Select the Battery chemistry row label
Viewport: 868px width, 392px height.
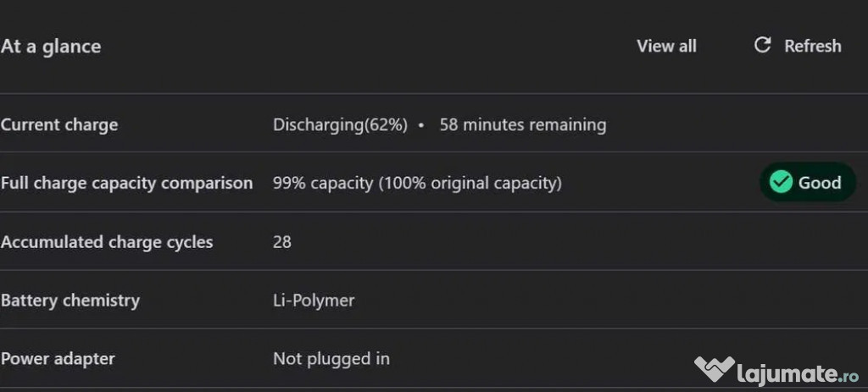click(x=70, y=301)
